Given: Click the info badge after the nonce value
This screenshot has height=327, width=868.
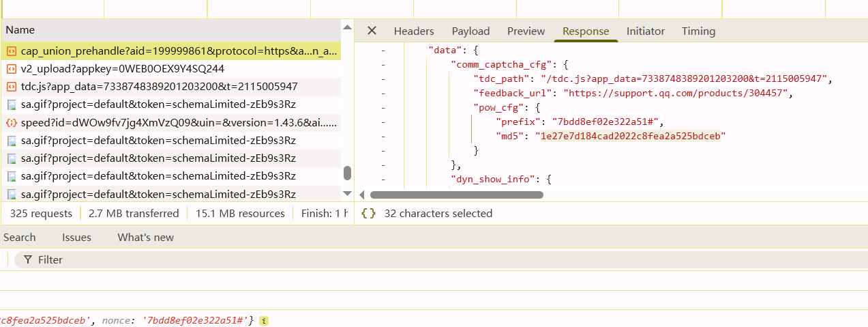Looking at the screenshot, I should tap(263, 320).
